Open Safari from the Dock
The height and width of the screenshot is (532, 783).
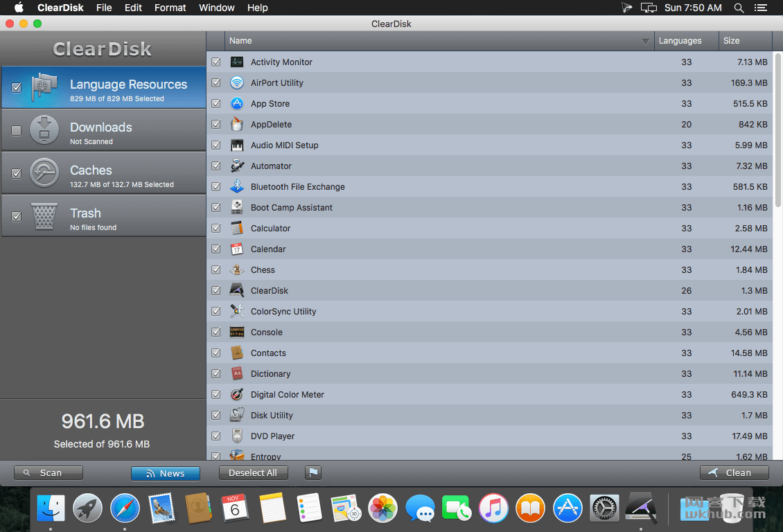124,508
